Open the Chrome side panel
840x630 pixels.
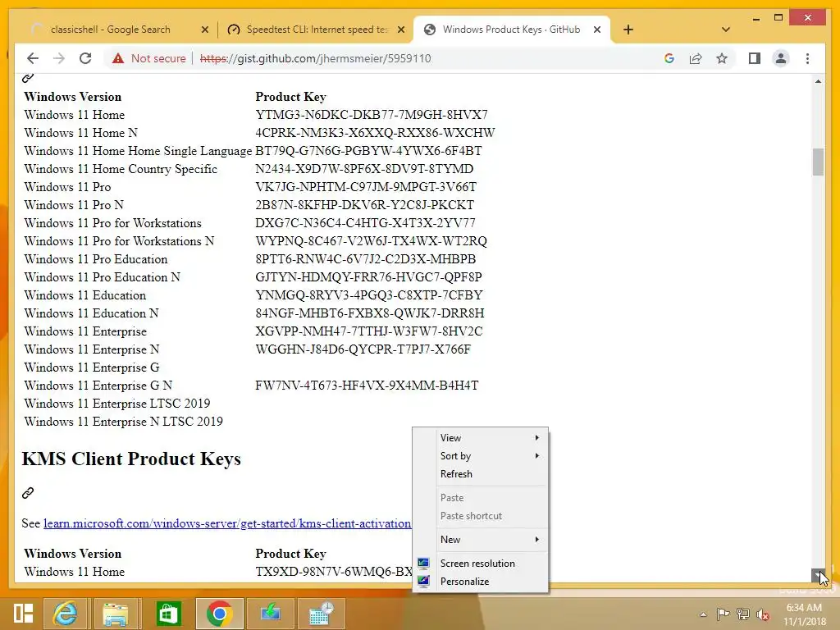755,58
